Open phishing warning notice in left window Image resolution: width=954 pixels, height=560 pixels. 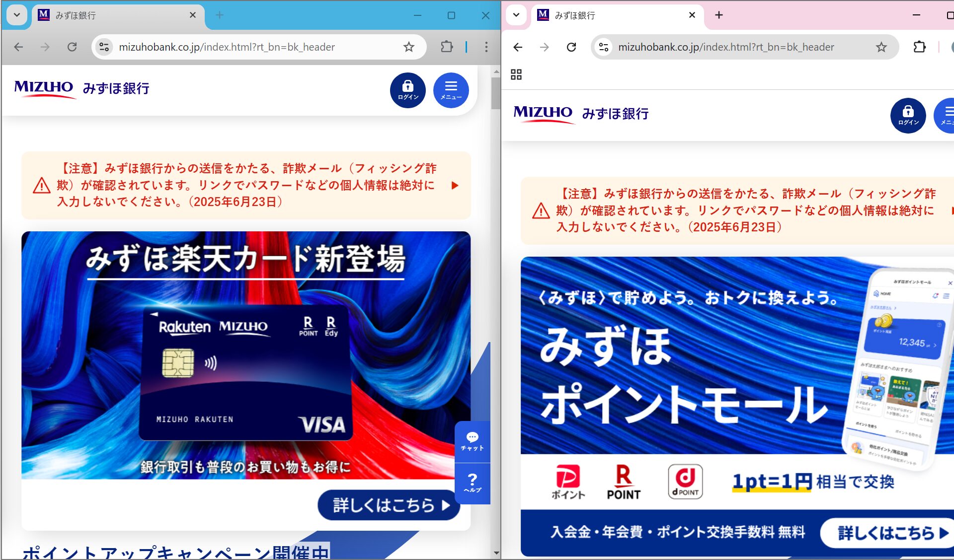246,185
